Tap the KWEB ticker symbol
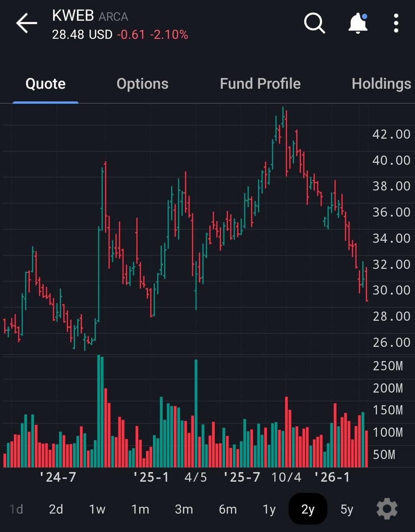This screenshot has height=532, width=415. click(73, 16)
